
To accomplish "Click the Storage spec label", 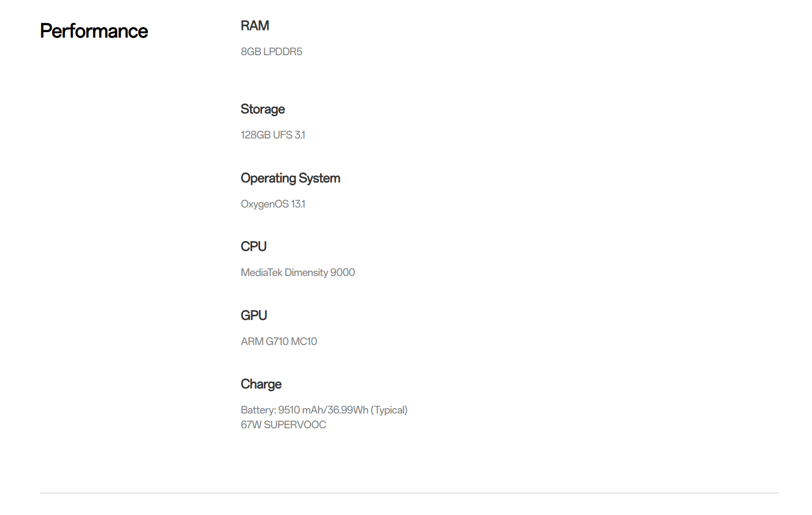I will pyautogui.click(x=262, y=109).
